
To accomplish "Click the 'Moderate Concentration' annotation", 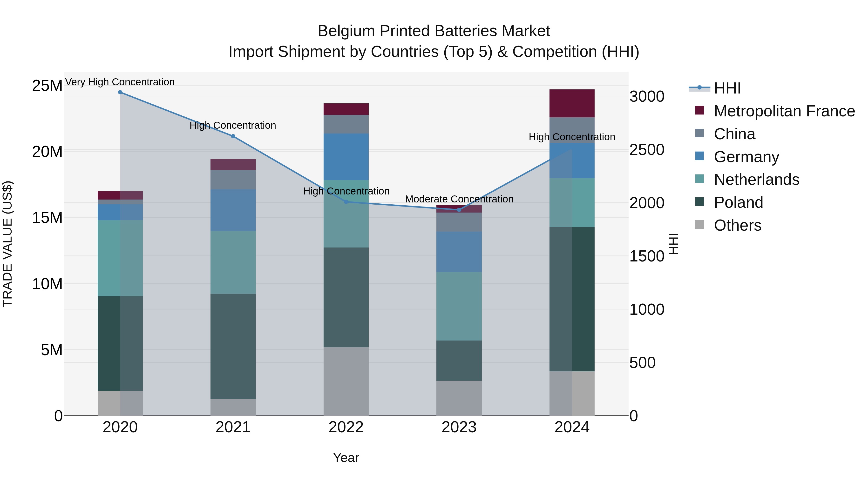I will click(x=459, y=199).
